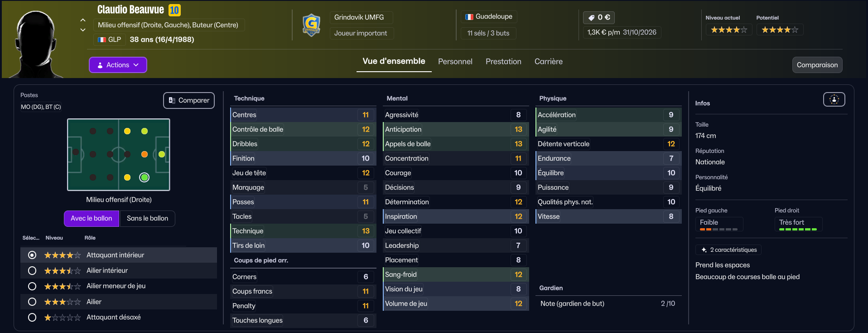Click the Grindavik UMFG club badge

[311, 25]
